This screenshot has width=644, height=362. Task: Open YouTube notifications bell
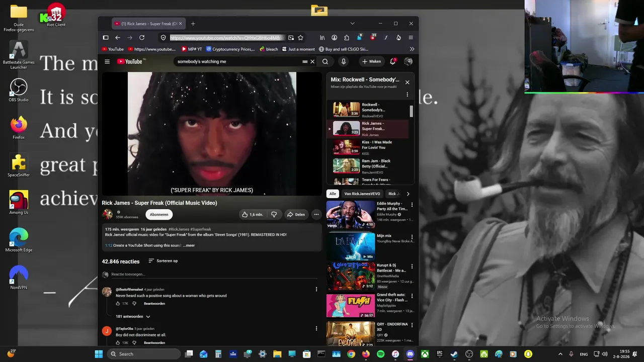tap(393, 61)
